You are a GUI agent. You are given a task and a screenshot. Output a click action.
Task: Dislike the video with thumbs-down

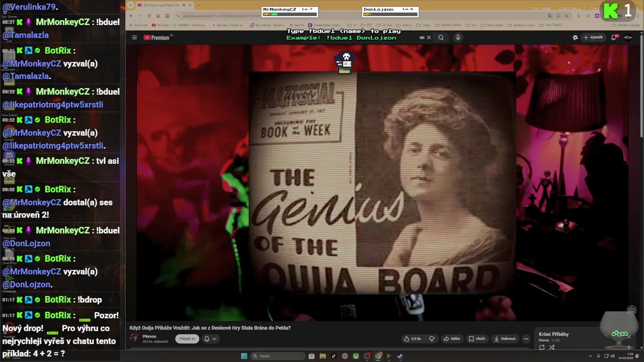tap(431, 338)
